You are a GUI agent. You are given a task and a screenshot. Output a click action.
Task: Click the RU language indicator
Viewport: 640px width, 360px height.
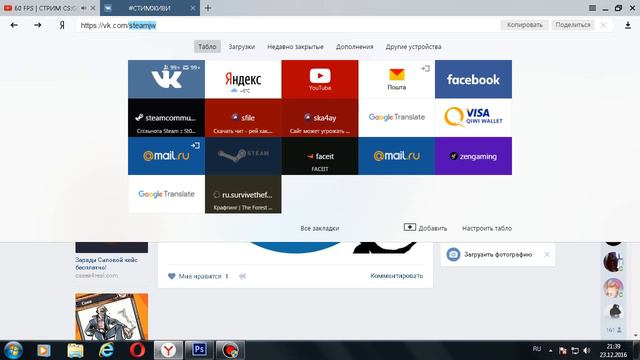coord(536,349)
